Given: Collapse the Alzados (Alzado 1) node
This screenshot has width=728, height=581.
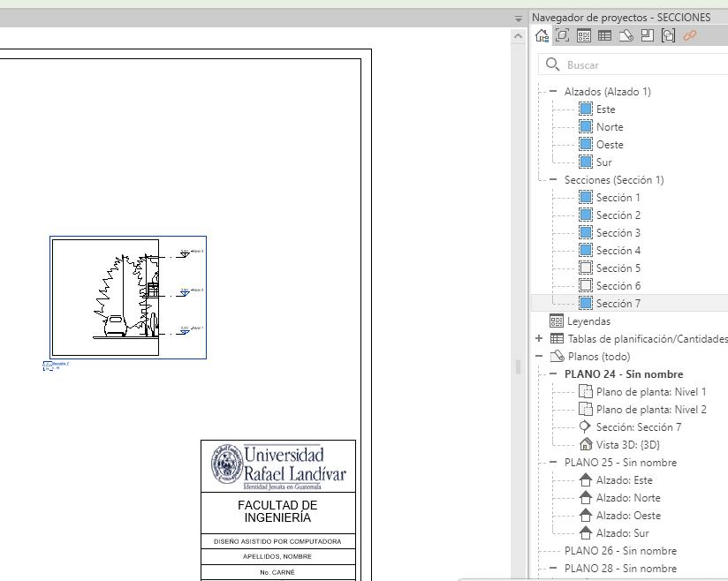Looking at the screenshot, I should point(552,91).
